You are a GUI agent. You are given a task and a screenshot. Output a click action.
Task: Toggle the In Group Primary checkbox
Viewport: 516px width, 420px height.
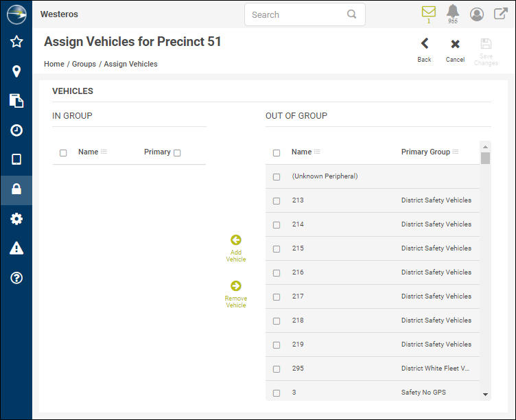[177, 153]
